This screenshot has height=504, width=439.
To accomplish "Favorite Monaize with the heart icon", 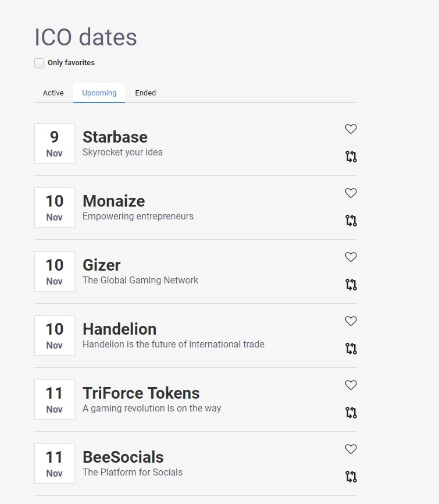I will [x=351, y=193].
